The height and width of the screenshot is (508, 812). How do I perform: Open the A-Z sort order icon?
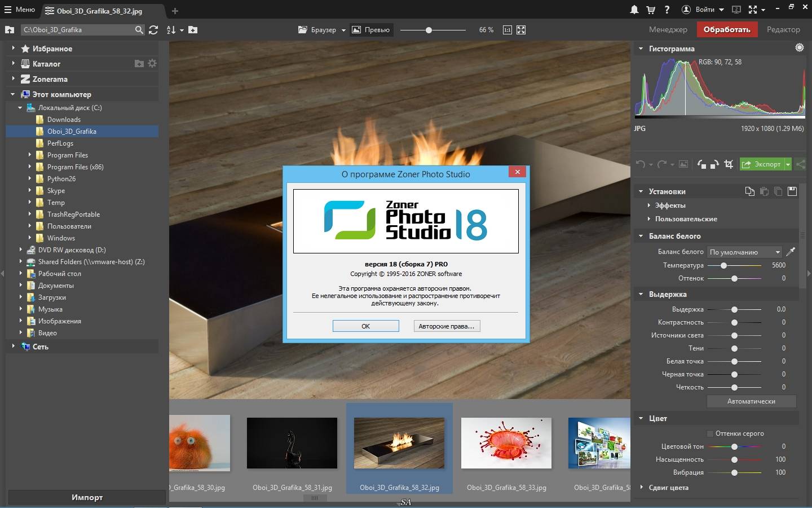(171, 30)
